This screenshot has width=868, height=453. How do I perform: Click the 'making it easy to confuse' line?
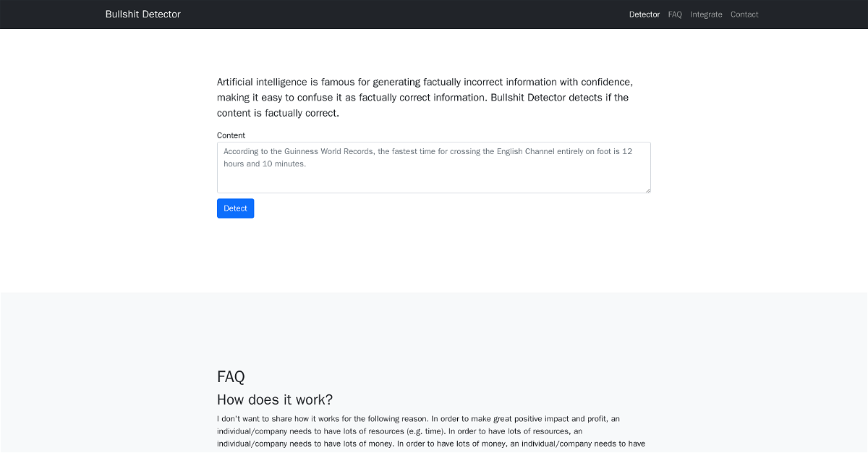point(422,98)
